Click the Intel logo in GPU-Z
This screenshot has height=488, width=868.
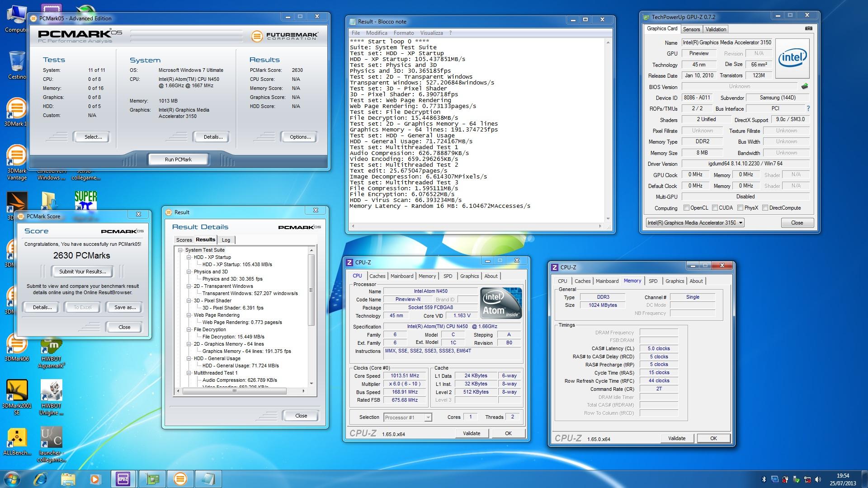[x=793, y=58]
